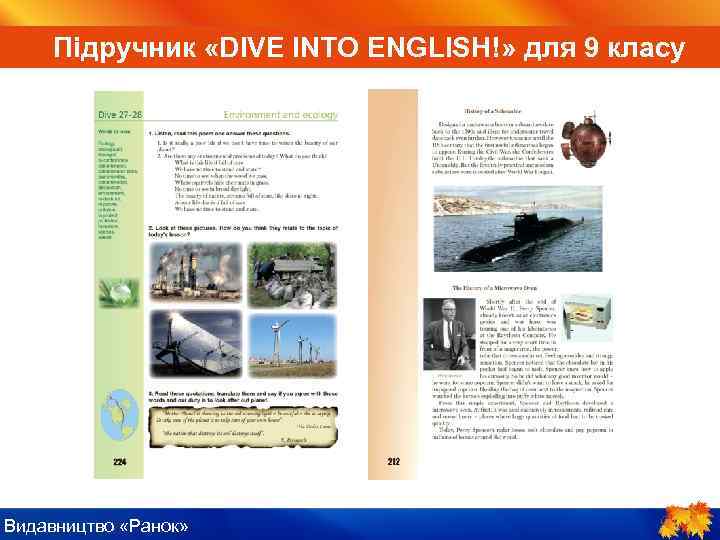This screenshot has height=540, width=720.
Task: Click the early round submarine illustration
Action: [586, 139]
